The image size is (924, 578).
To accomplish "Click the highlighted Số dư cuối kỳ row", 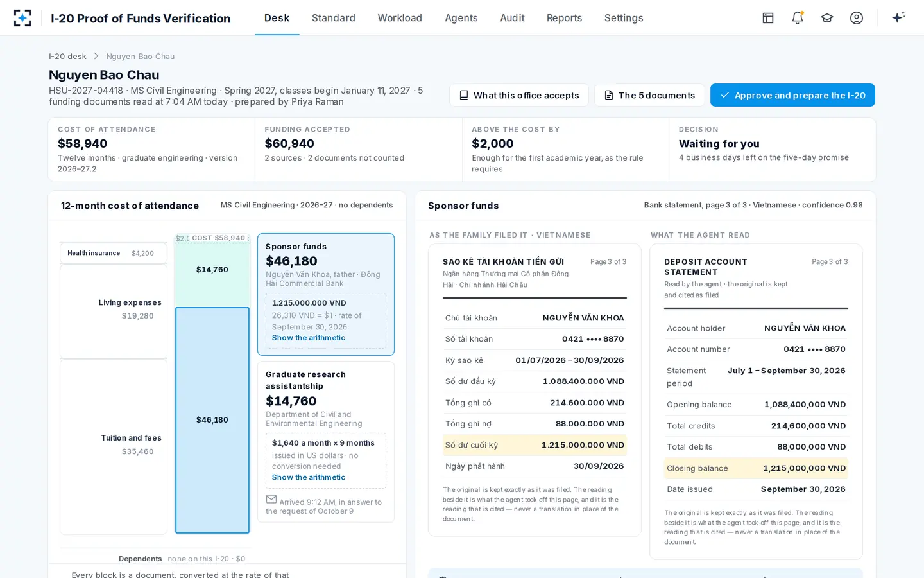I will [535, 445].
